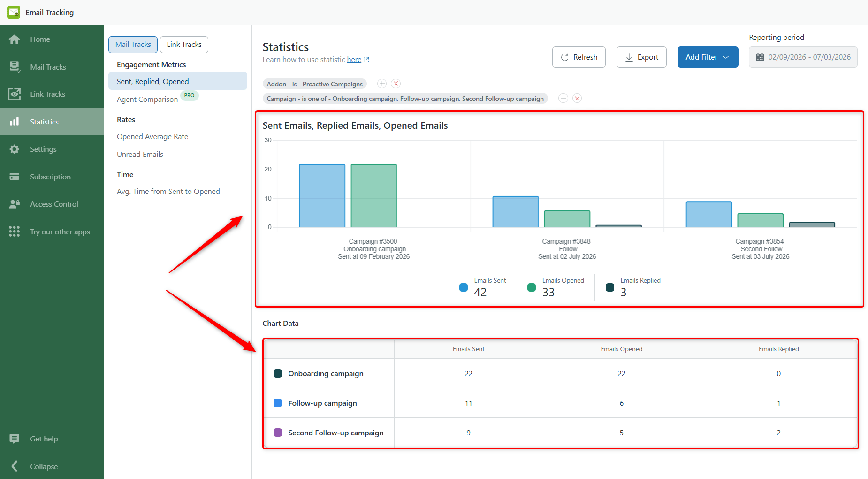Toggle Emails Opened legend green marker
This screenshot has width=868, height=479.
[532, 287]
